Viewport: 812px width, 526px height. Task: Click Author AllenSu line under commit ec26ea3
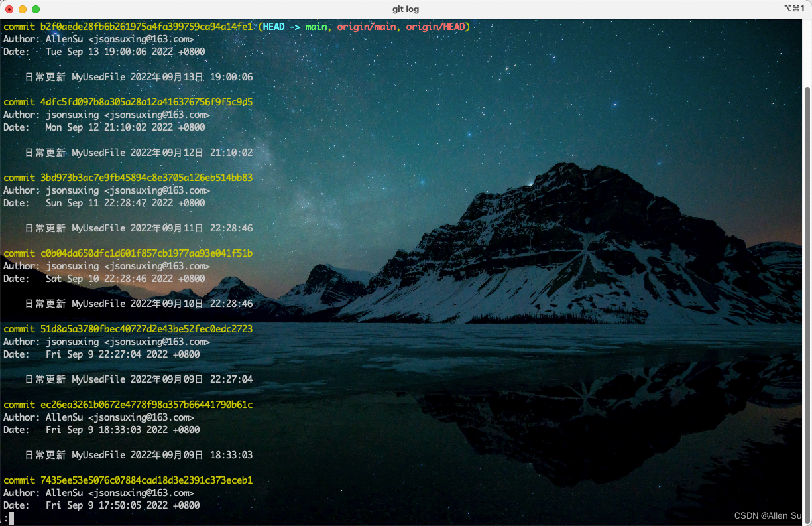pos(99,417)
